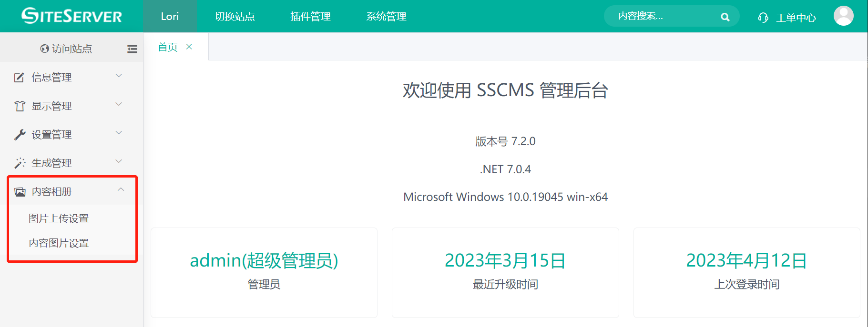Viewport: 868px width, 327px height.
Task: Open the user avatar menu
Action: pyautogui.click(x=843, y=16)
